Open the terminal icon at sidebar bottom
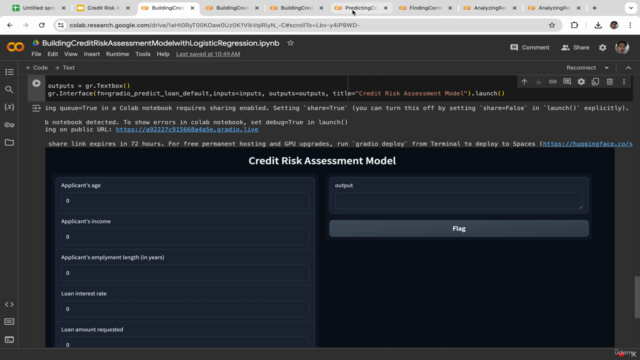Viewport: 640px width, 360px height. 9,340
